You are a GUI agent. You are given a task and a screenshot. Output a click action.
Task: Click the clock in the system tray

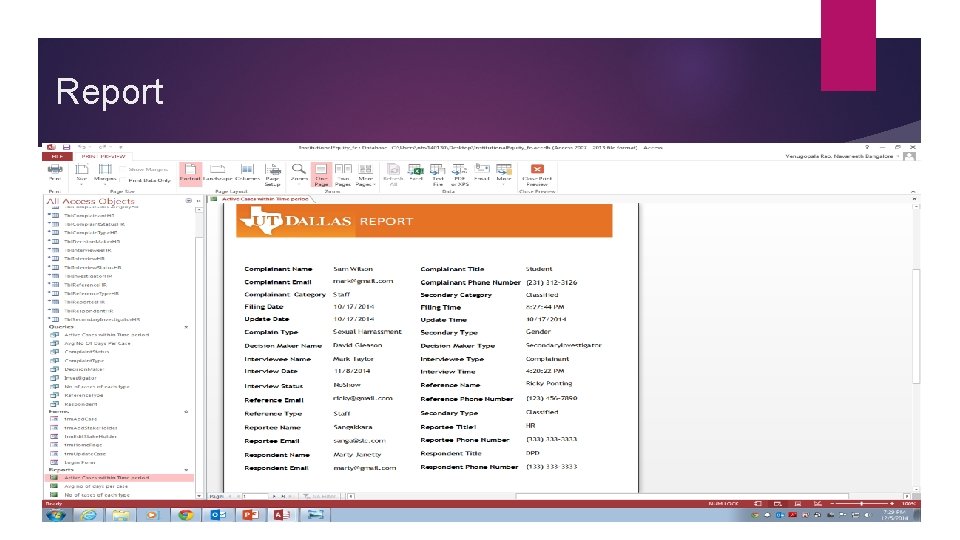pyautogui.click(x=894, y=515)
